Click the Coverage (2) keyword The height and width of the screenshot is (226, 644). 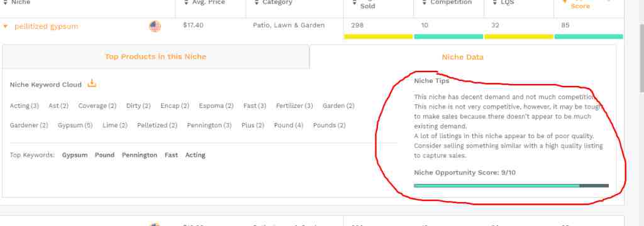pos(97,106)
